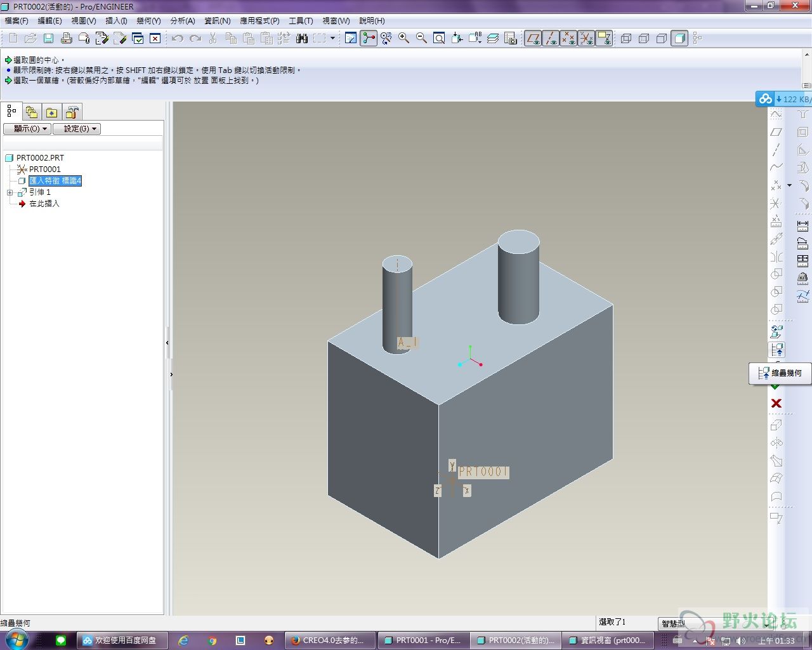
Task: Open the 分析(A) menu
Action: 183,21
